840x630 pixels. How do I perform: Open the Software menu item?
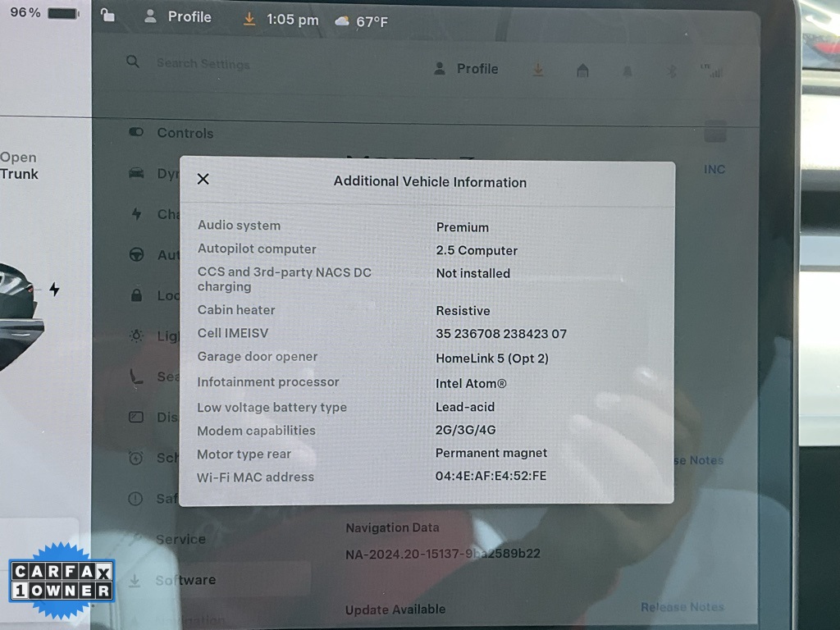185,580
